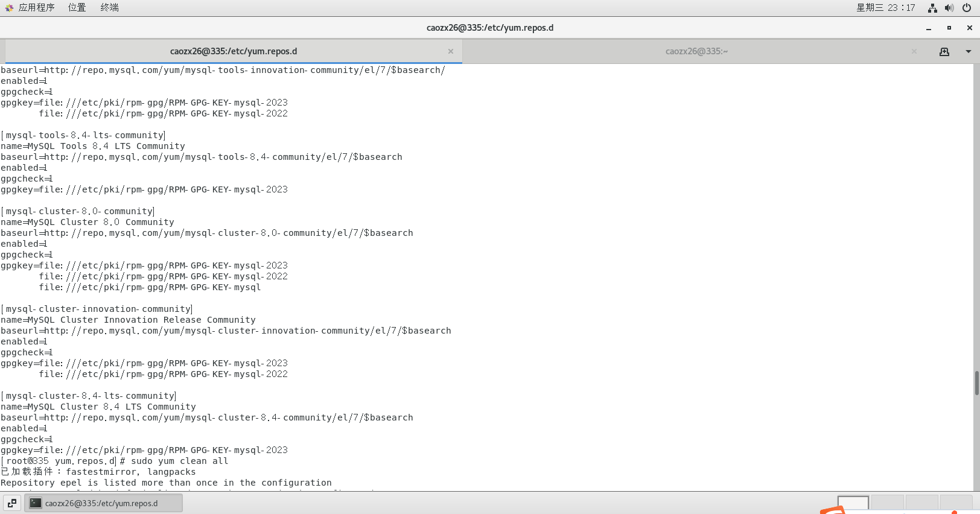
Task: Expand the tab list dropdown arrow
Action: tap(969, 52)
